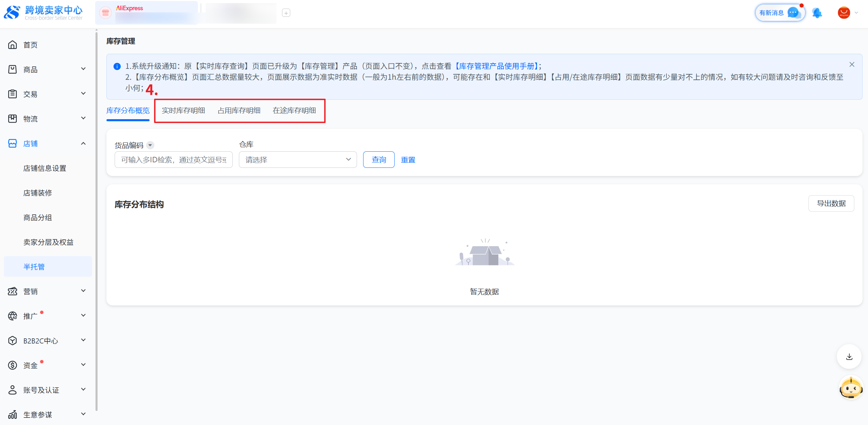The width and height of the screenshot is (868, 425).
Task: Open the 货品编码 type dropdown arrow
Action: coord(150,145)
